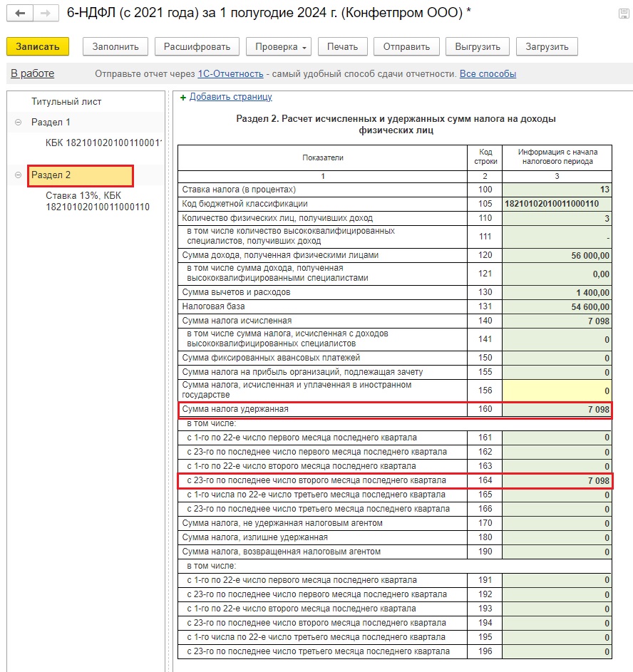Image resolution: width=633 pixels, height=672 pixels.
Task: Click the deductions amount 1 400,00 field
Action: pos(557,293)
